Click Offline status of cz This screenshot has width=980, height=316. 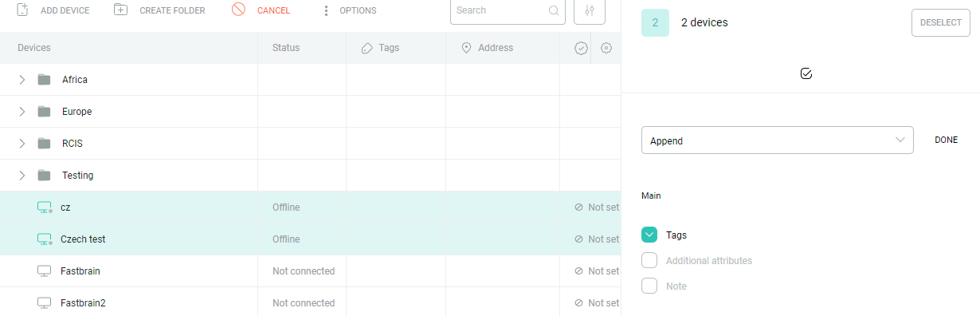(286, 207)
